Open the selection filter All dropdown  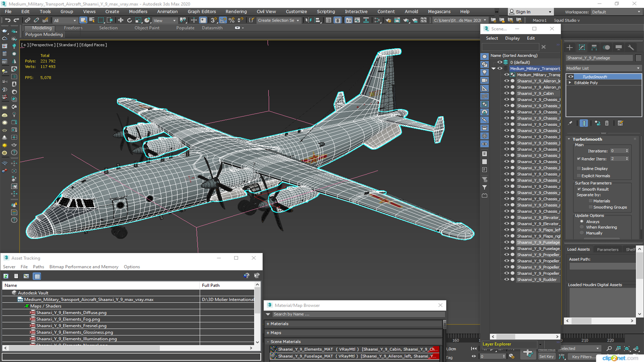click(65, 20)
